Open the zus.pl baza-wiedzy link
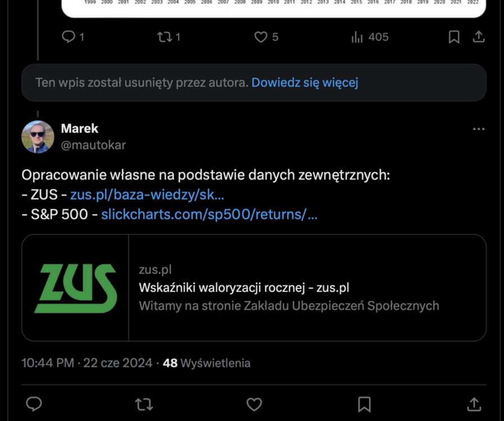The width and height of the screenshot is (504, 421). point(141,194)
